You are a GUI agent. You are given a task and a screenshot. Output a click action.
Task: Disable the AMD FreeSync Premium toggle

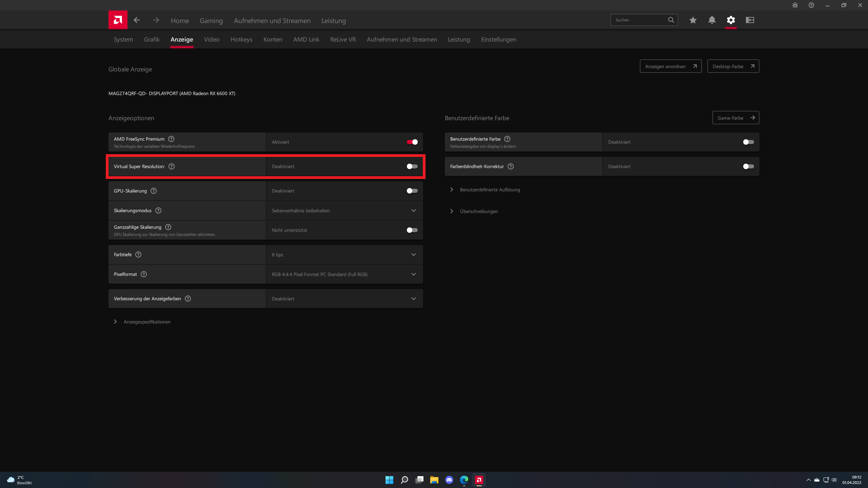click(x=412, y=142)
